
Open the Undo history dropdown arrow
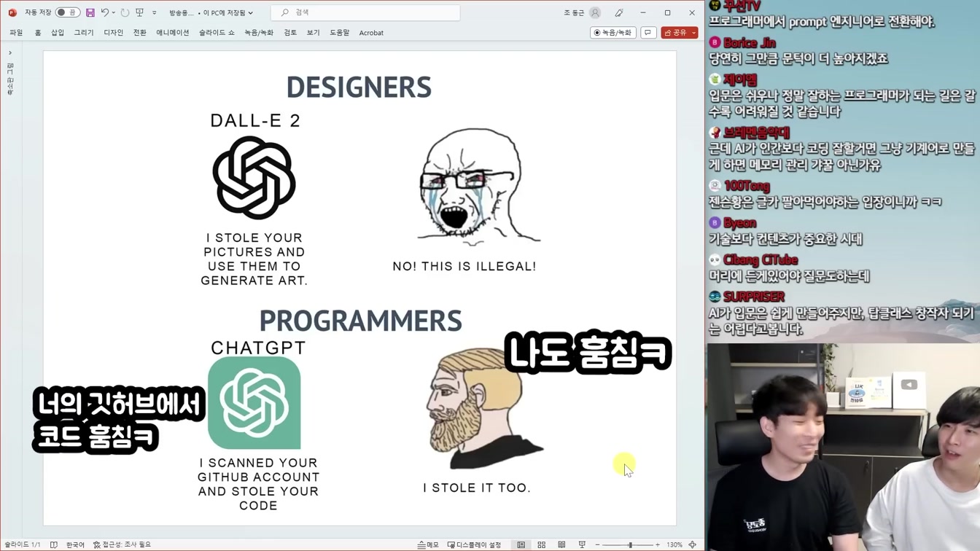click(114, 12)
